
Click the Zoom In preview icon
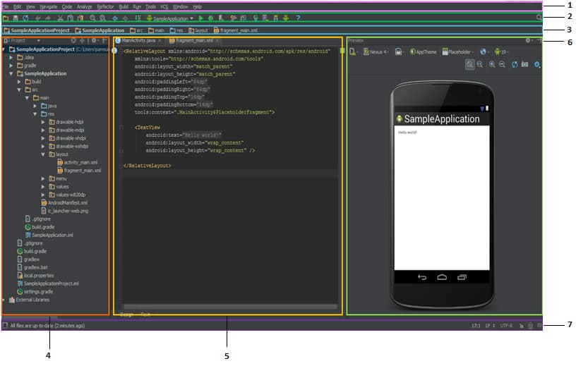point(492,64)
